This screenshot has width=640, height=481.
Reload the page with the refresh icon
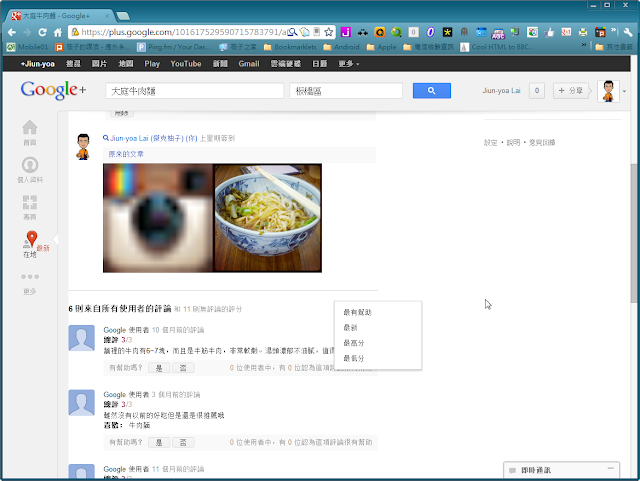[42, 32]
